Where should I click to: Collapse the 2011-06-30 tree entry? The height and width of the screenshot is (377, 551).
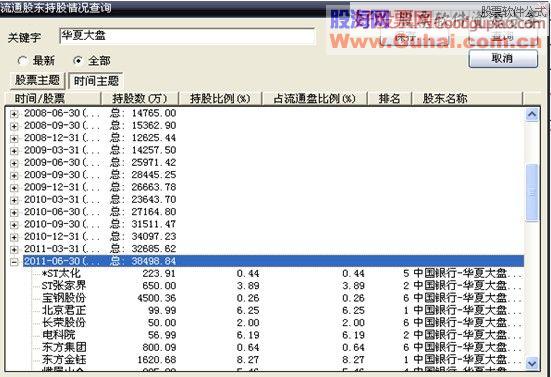point(14,262)
